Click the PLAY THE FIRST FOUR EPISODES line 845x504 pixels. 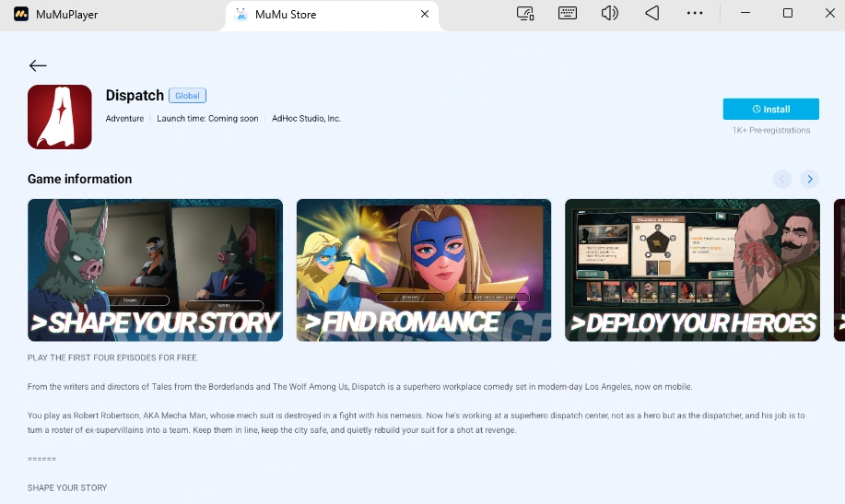click(x=113, y=357)
